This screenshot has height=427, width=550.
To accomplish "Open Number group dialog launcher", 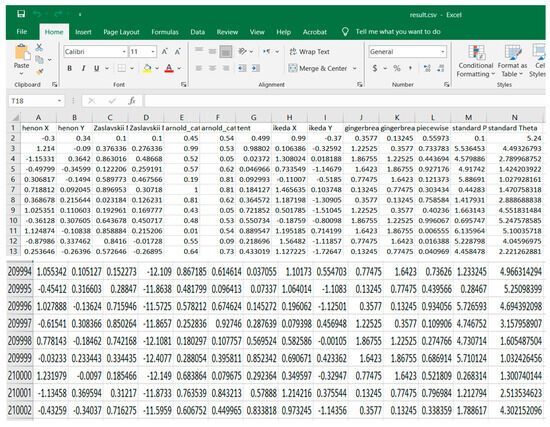I will point(447,85).
